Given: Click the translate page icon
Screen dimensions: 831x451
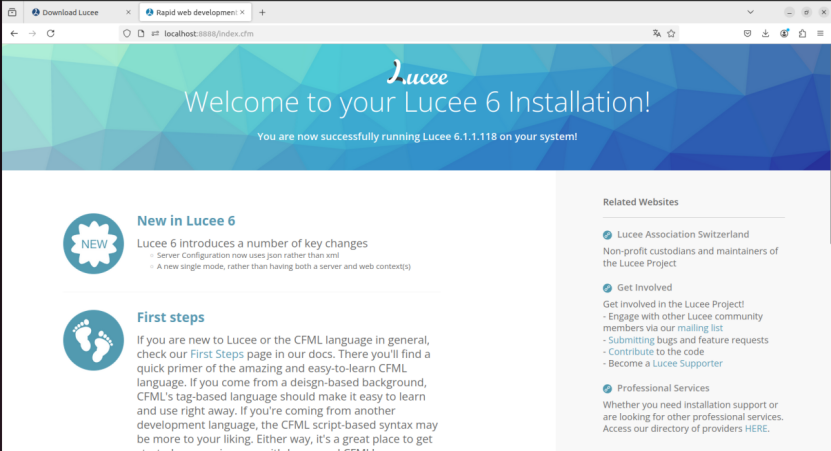Looking at the screenshot, I should [656, 33].
